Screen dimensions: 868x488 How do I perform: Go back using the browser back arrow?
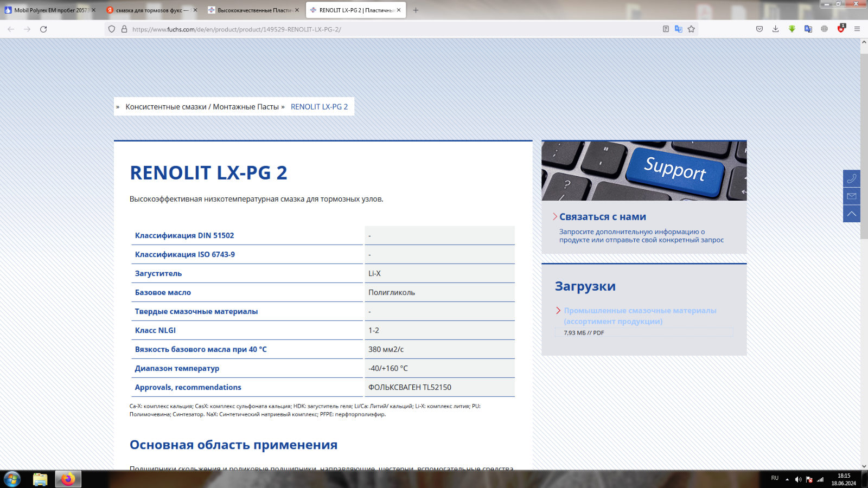11,29
